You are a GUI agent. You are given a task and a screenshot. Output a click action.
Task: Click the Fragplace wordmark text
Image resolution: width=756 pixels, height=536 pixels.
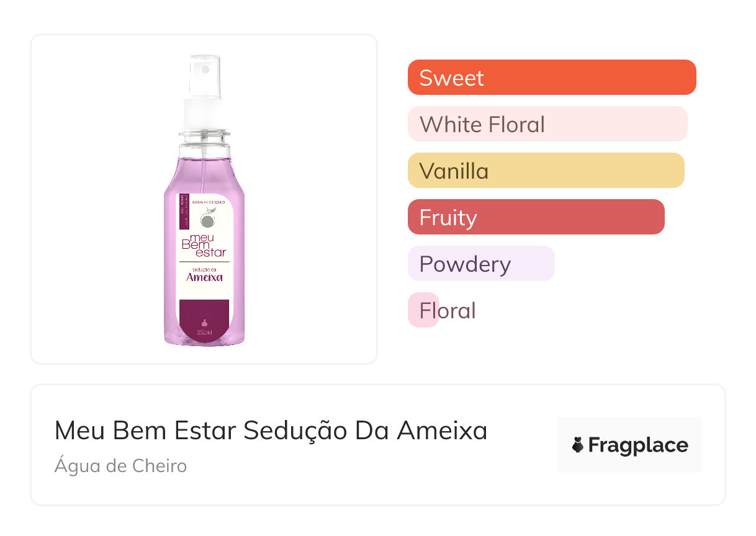click(638, 445)
